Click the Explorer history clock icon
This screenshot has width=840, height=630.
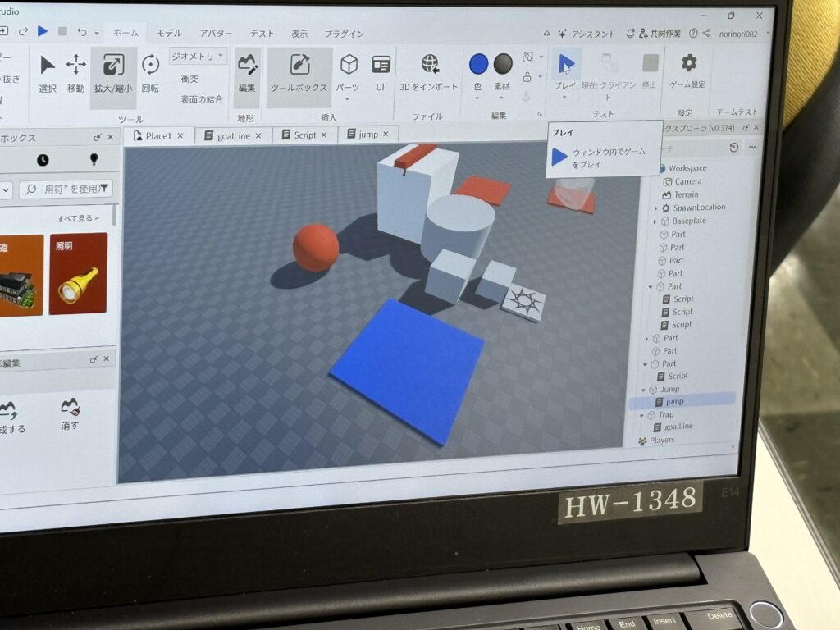pos(733,148)
